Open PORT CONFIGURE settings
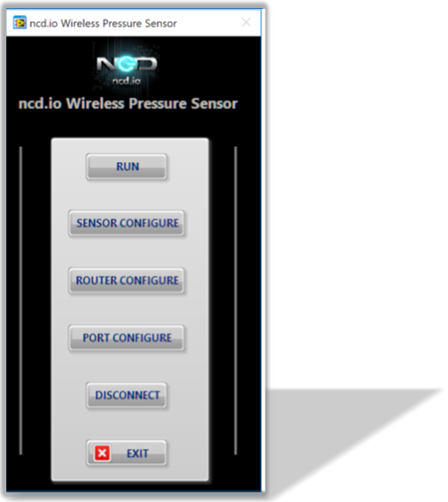This screenshot has width=448, height=502. pyautogui.click(x=127, y=337)
